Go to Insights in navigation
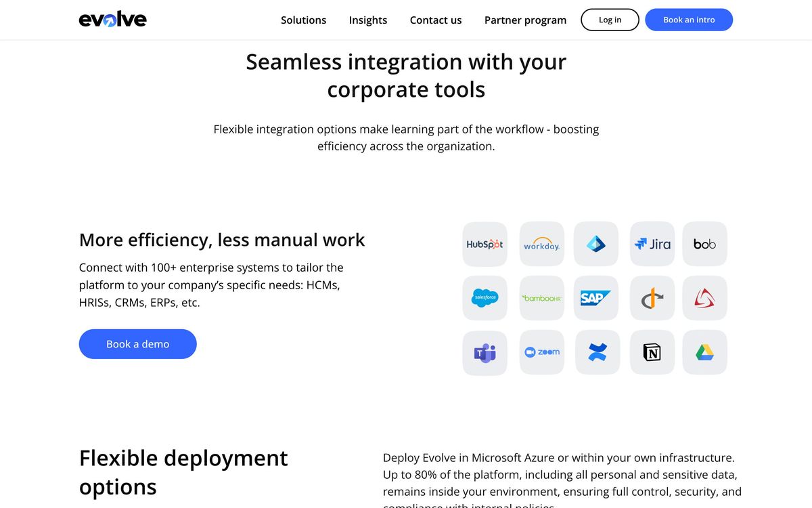 pos(368,20)
